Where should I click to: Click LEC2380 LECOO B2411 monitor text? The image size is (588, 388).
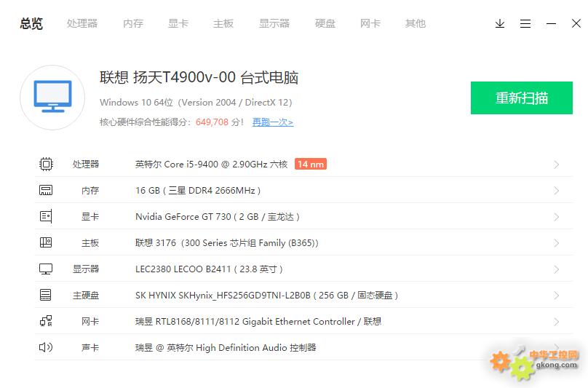210,269
